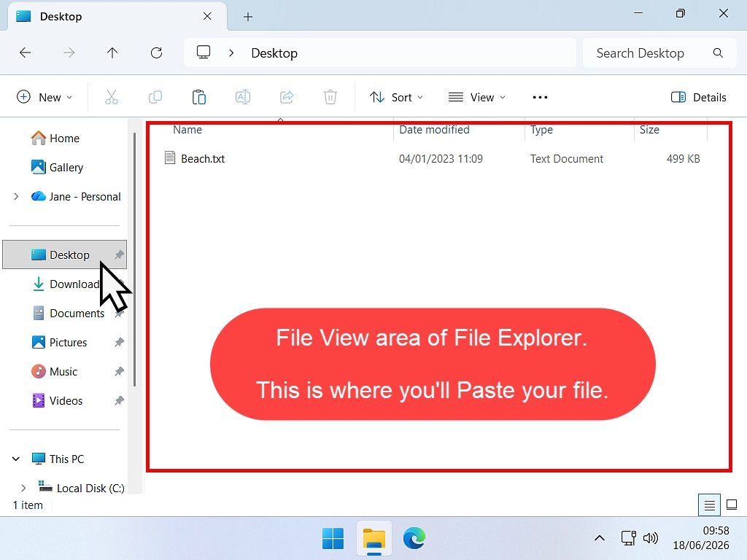The width and height of the screenshot is (747, 560).
Task: Click the search magnifier icon
Action: pos(718,52)
